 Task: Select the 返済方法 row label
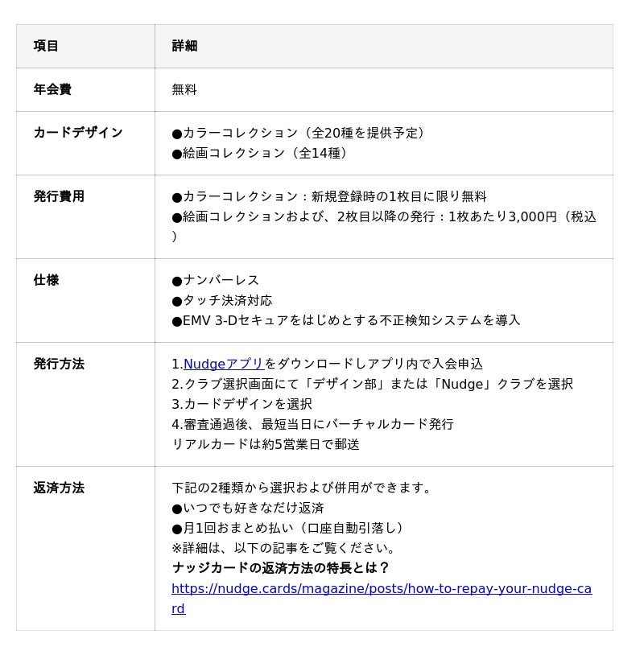click(59, 488)
